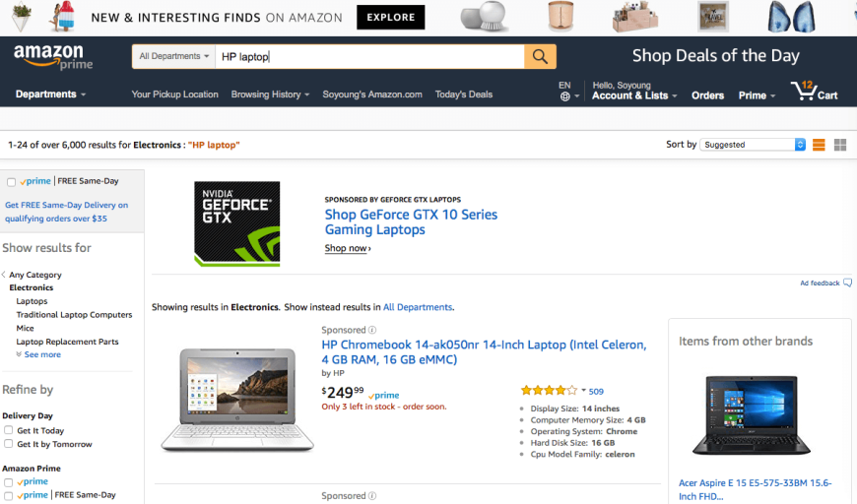Open the Acer Aspire E 15 link

coord(755,490)
